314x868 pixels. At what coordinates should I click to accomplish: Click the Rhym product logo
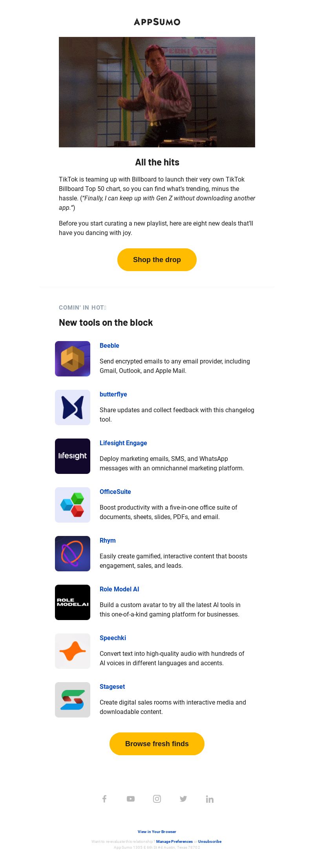pos(73,554)
